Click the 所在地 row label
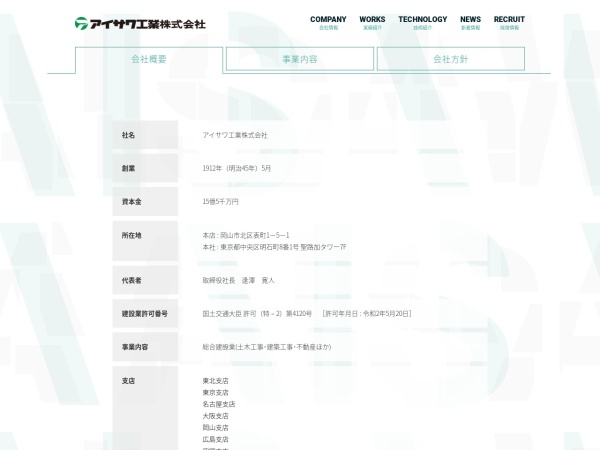The width and height of the screenshot is (600, 450). pos(131,235)
